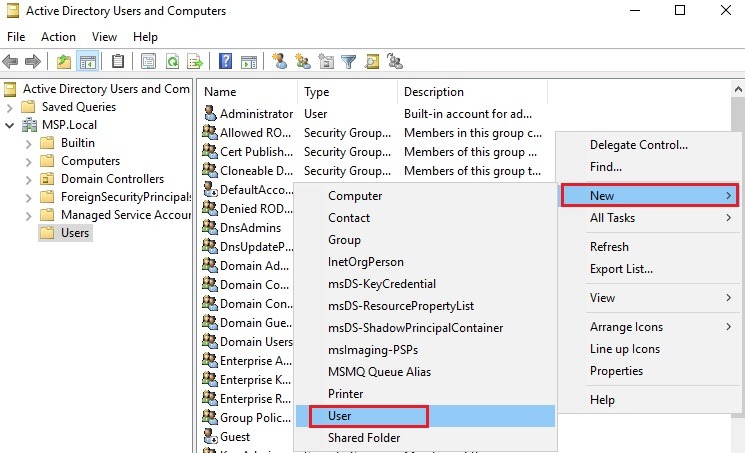Select User from the New submenu
745x453 pixels.
click(x=340, y=416)
